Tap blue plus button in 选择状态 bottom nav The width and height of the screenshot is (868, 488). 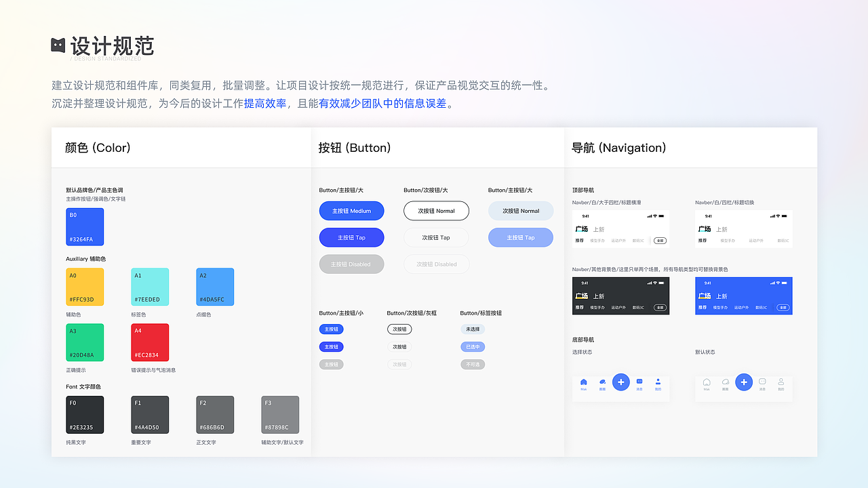click(621, 382)
